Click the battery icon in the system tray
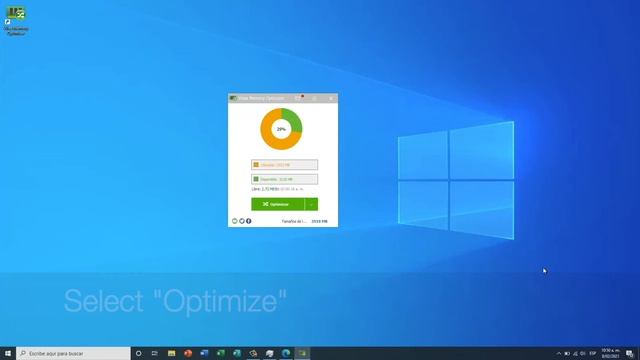Viewport: 640px width, 360px height. (x=567, y=353)
